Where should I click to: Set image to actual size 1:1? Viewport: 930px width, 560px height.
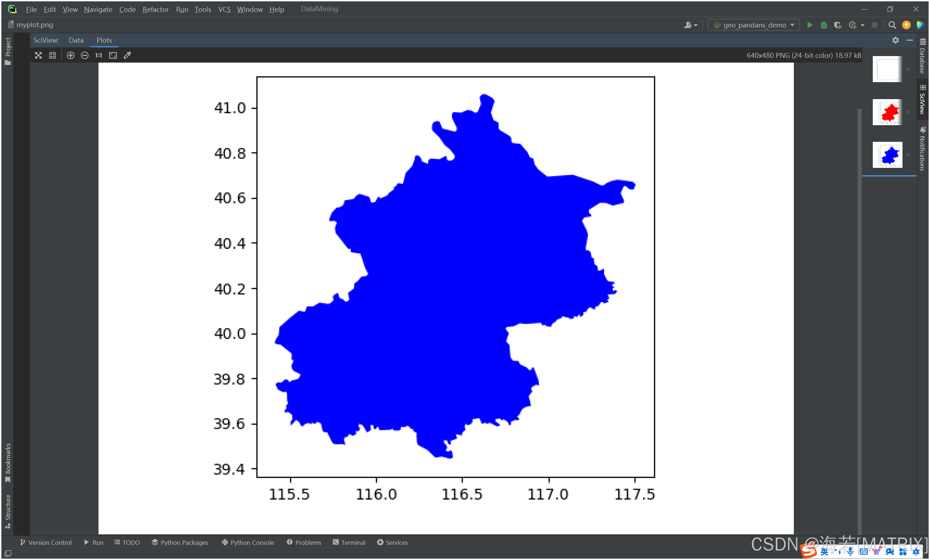point(99,55)
